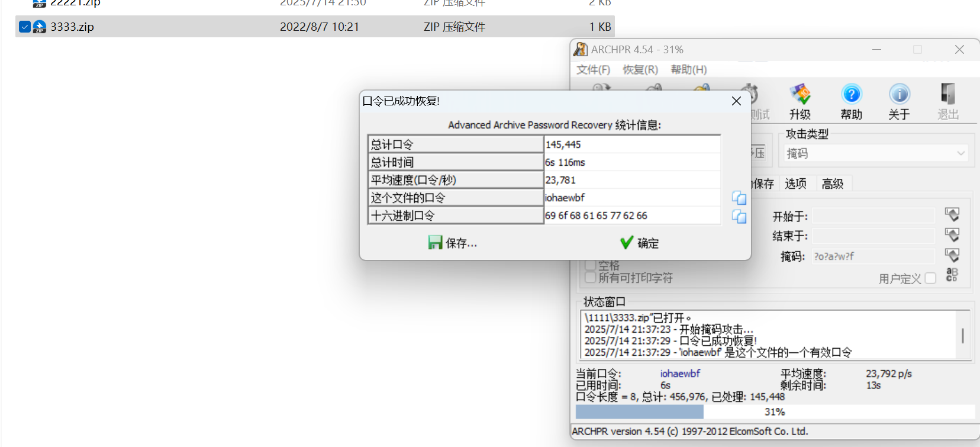The width and height of the screenshot is (980, 447).
Task: Uncheck the 3333.zip selection checkbox
Action: pos(24,27)
